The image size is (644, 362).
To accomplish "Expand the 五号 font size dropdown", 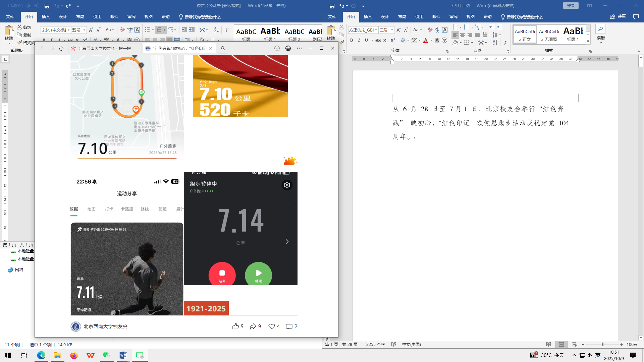I will coord(84,30).
